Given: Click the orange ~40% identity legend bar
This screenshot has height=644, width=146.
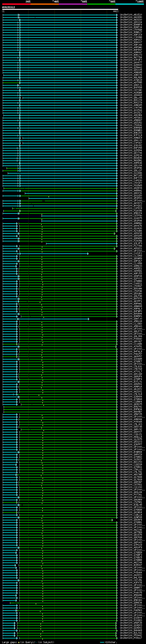Looking at the screenshot, I should tap(45, 4).
